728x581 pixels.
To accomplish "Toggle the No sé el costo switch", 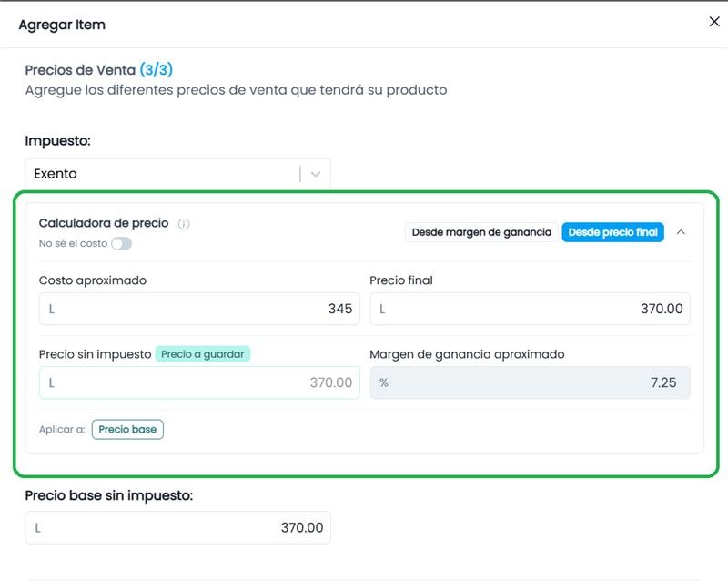I will coord(122,243).
